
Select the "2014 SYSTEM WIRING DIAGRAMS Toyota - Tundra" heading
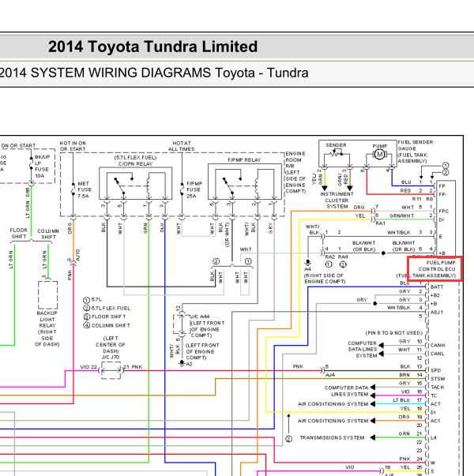154,73
